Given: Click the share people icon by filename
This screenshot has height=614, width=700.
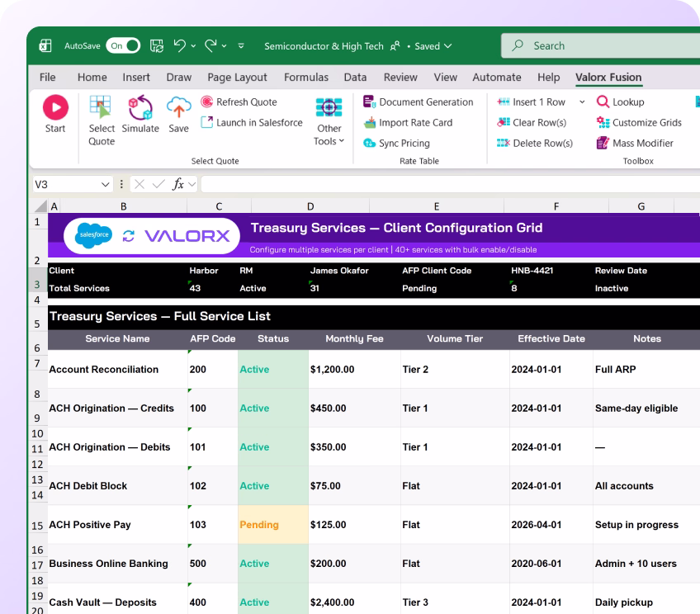Looking at the screenshot, I should pos(395,46).
